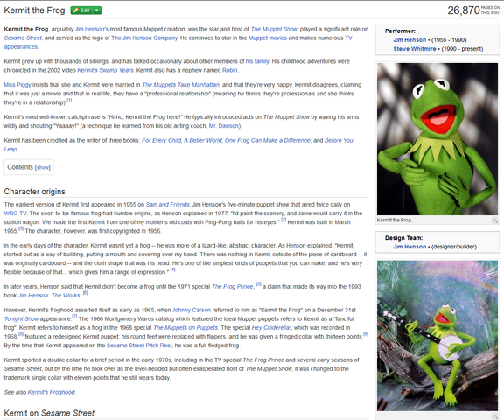Viewport: 504px width, 420px height.
Task: Open the Muppet movies link
Action: click(268, 38)
